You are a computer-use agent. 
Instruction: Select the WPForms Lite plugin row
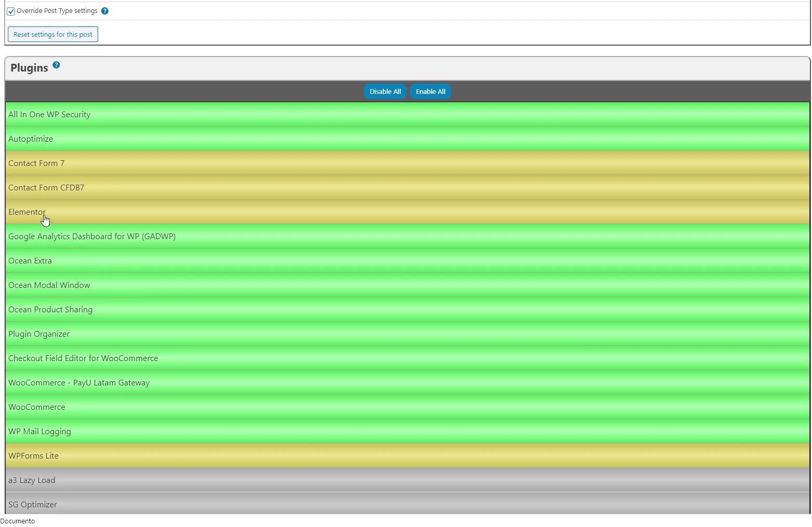(408, 455)
